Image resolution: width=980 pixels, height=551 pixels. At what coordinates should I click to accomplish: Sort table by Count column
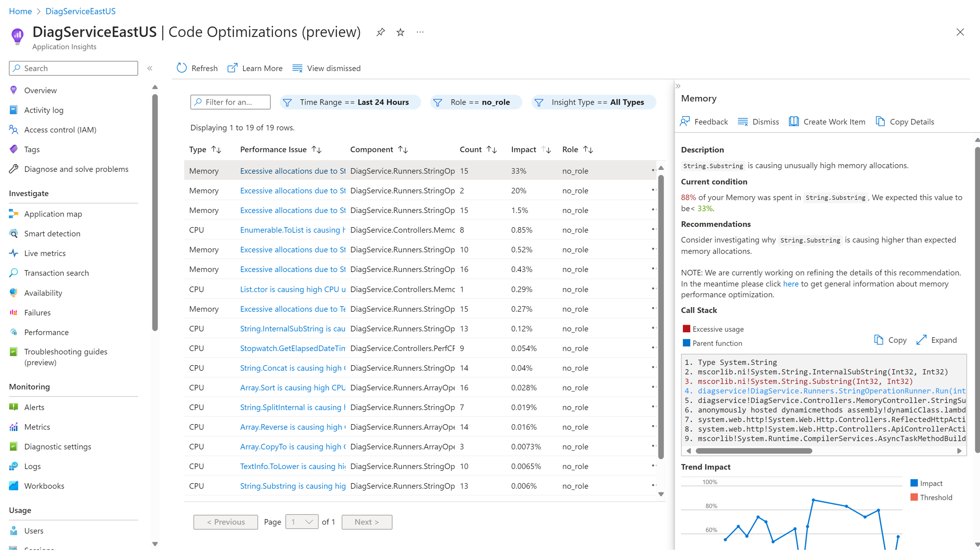pyautogui.click(x=492, y=150)
